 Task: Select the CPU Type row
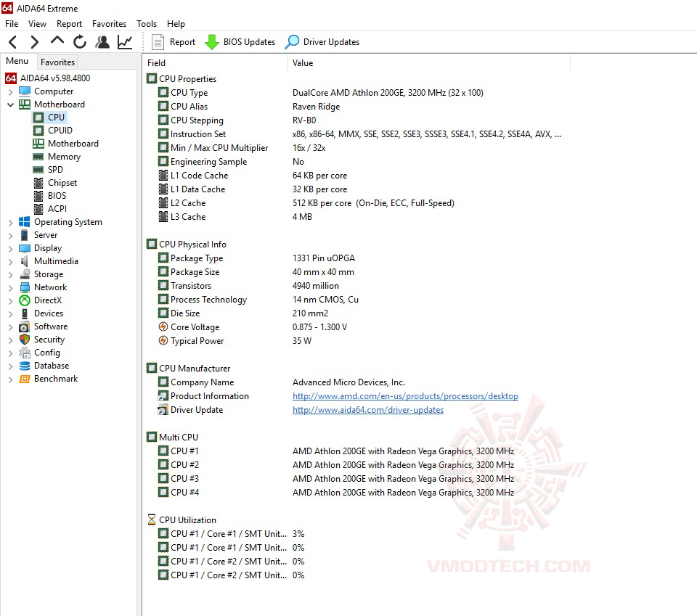pos(320,93)
